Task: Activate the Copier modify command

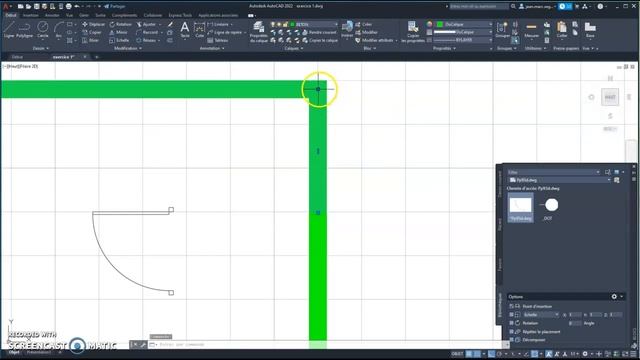Action: click(x=92, y=32)
